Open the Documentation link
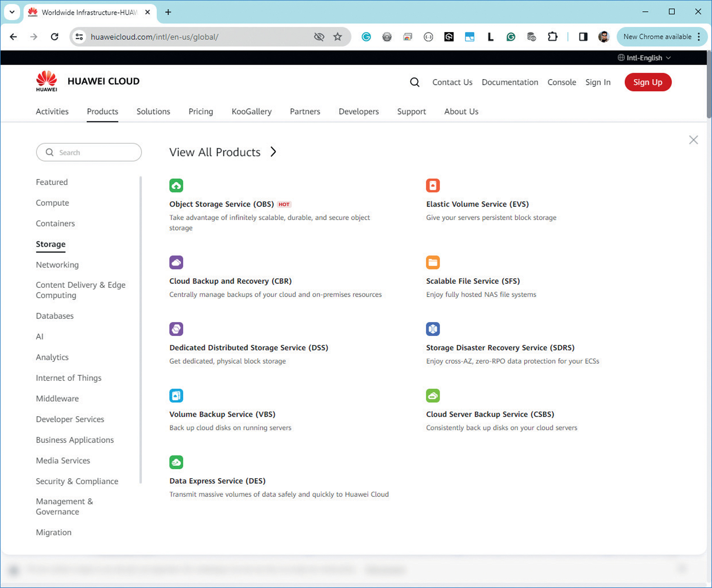Screen dimensions: 712x588 [x=510, y=82]
